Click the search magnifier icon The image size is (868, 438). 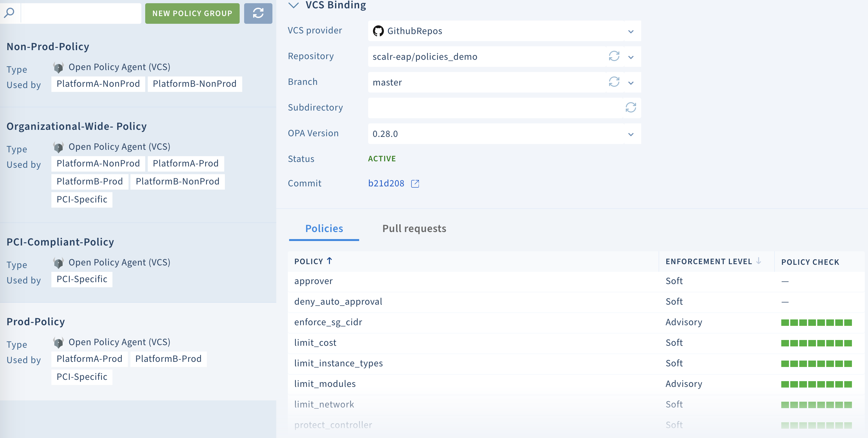[x=9, y=13]
